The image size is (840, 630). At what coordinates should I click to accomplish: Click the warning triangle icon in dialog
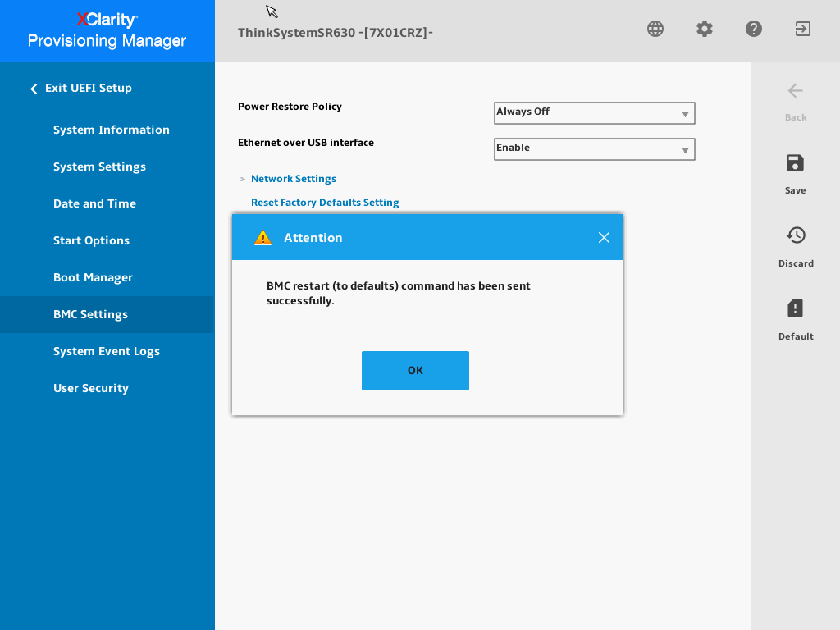[x=262, y=237]
